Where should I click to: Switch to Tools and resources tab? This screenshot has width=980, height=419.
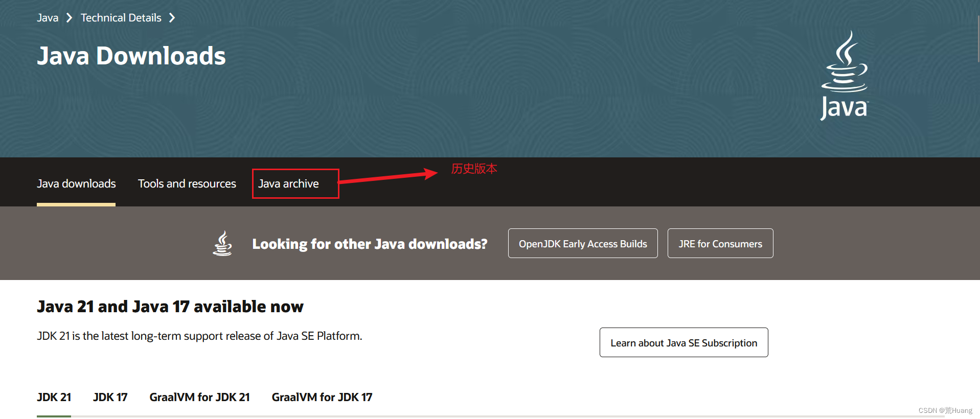click(187, 183)
